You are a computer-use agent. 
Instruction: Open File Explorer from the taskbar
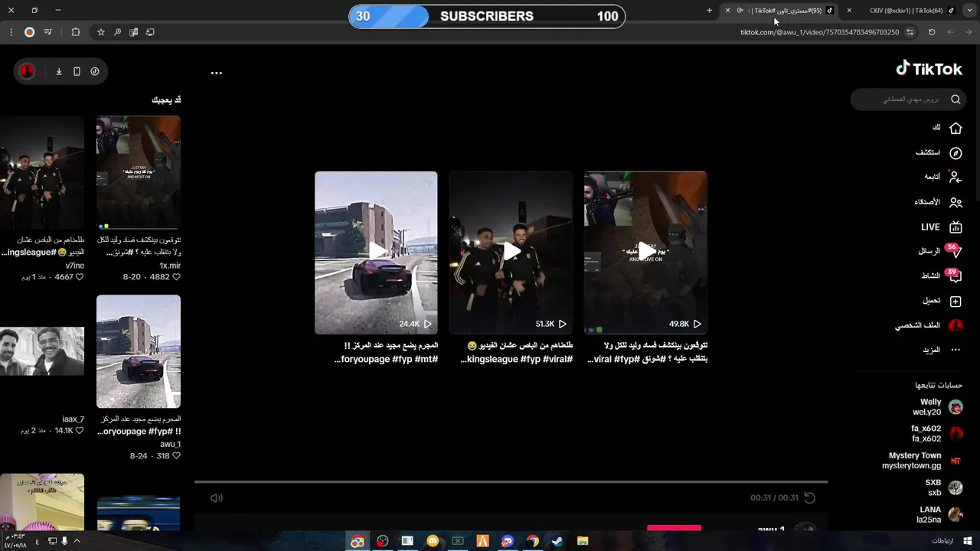pyautogui.click(x=582, y=541)
